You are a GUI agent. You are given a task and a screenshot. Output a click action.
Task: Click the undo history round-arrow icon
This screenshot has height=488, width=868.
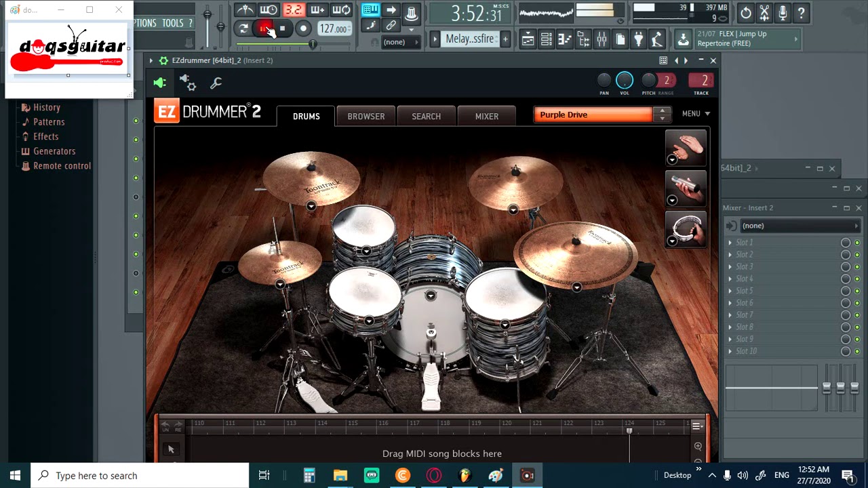coord(746,12)
